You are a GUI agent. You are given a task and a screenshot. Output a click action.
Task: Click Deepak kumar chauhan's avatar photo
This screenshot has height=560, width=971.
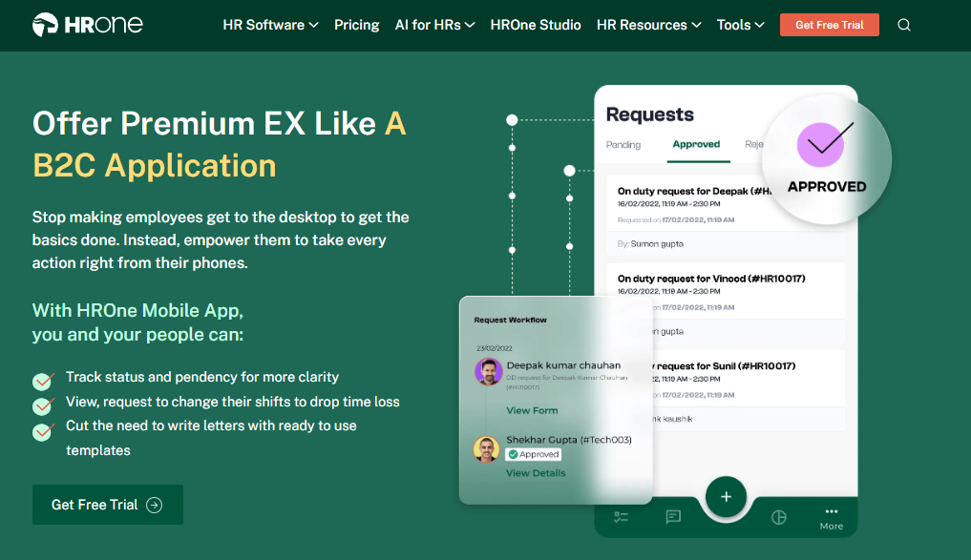coord(488,372)
